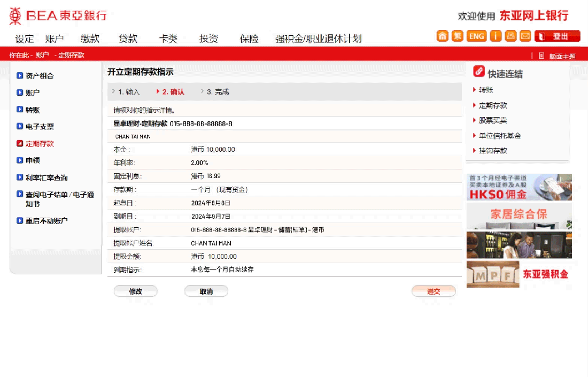The width and height of the screenshot is (588, 377).
Task: Click 账户 in the breadcrumb
Action: point(42,55)
